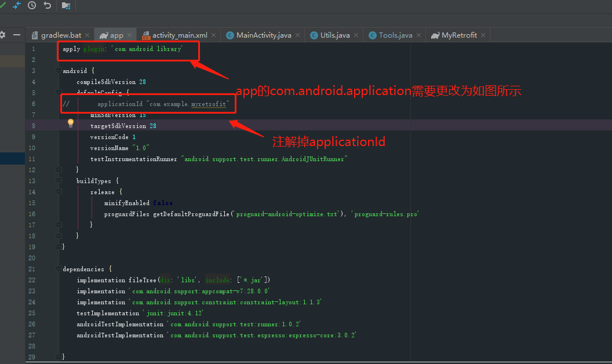Click the commented applicationId line
612x364 pixels.
click(x=146, y=104)
